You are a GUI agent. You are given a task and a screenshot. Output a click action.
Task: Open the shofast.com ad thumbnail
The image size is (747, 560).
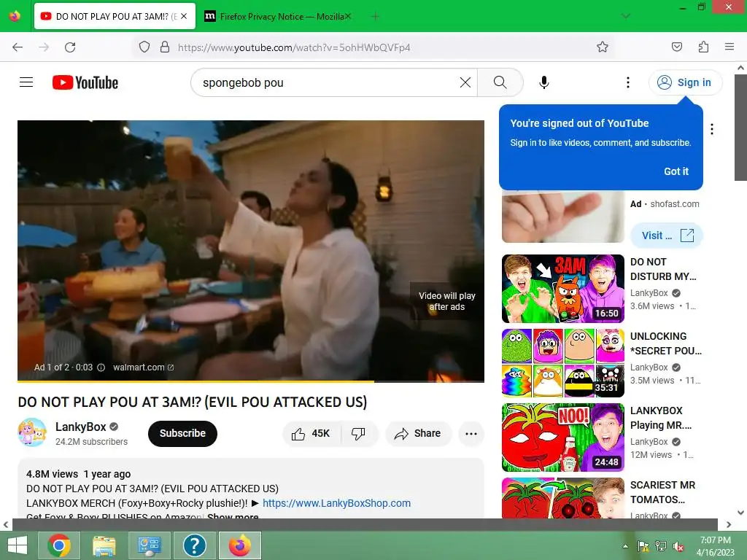click(562, 217)
